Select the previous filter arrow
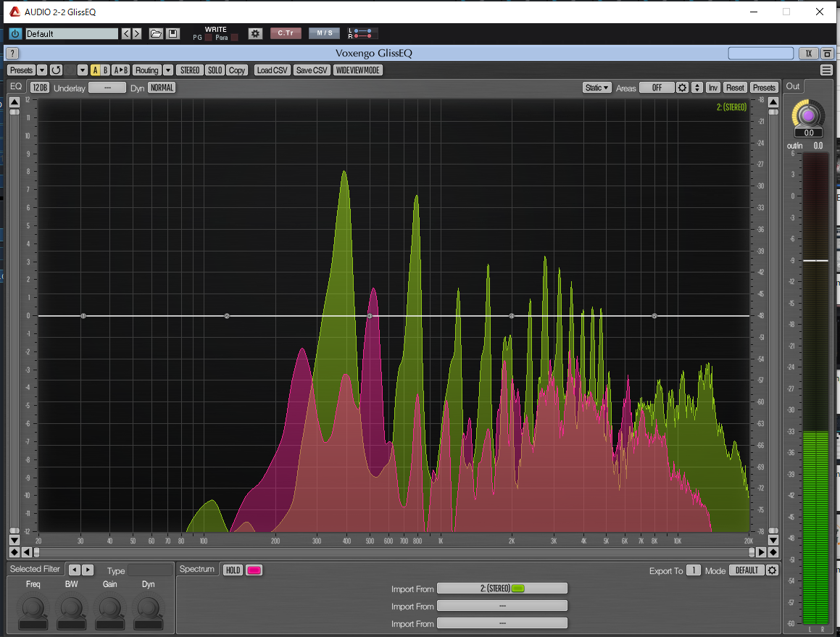Viewport: 840px width, 637px height. point(75,570)
